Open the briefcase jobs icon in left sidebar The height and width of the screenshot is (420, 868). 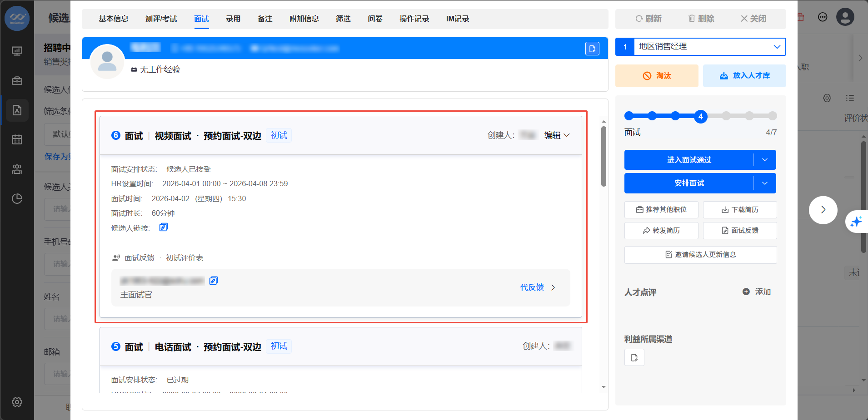tap(17, 81)
